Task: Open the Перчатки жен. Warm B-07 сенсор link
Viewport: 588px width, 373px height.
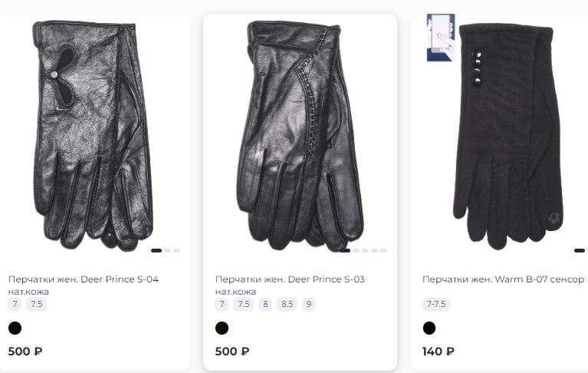Action: (x=503, y=279)
